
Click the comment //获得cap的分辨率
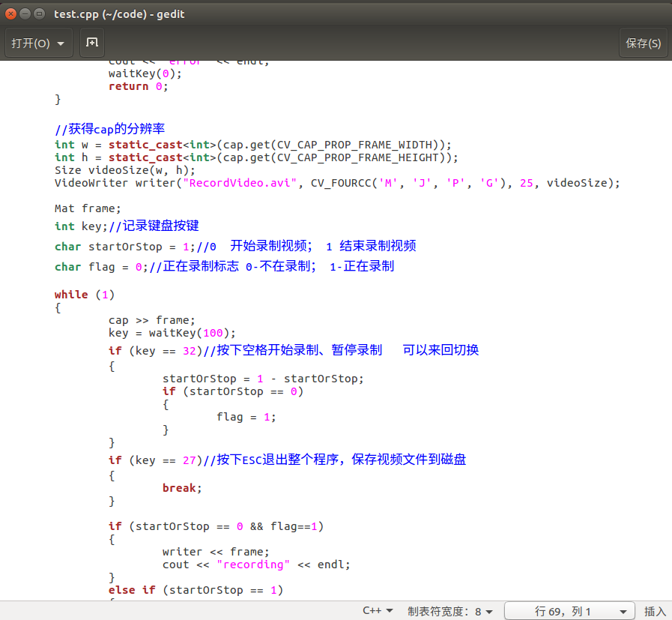(x=109, y=129)
